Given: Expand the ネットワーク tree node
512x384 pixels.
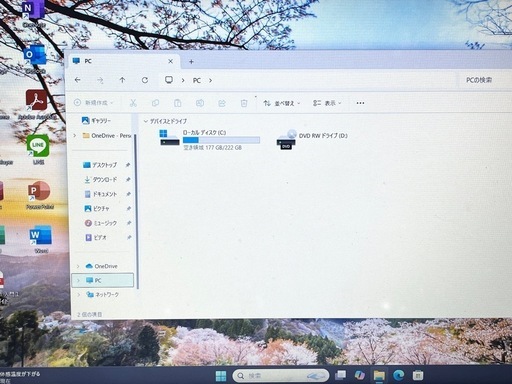Looking at the screenshot, I should click(79, 294).
